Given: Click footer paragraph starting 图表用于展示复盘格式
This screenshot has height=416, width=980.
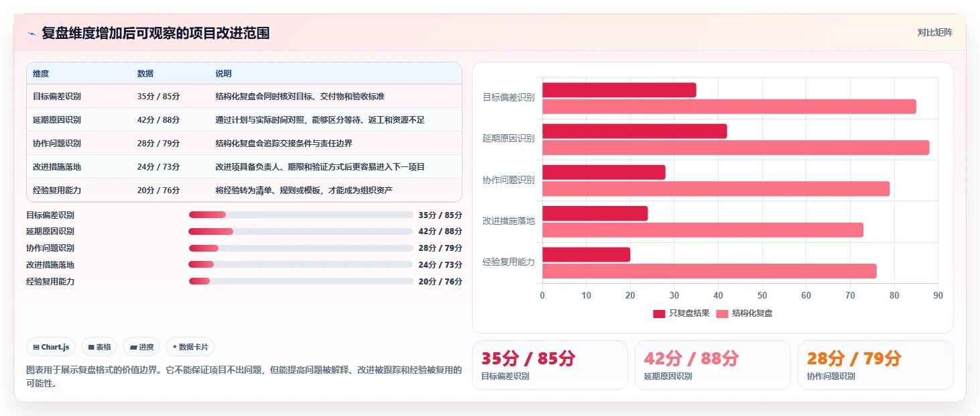Looking at the screenshot, I should 244,376.
